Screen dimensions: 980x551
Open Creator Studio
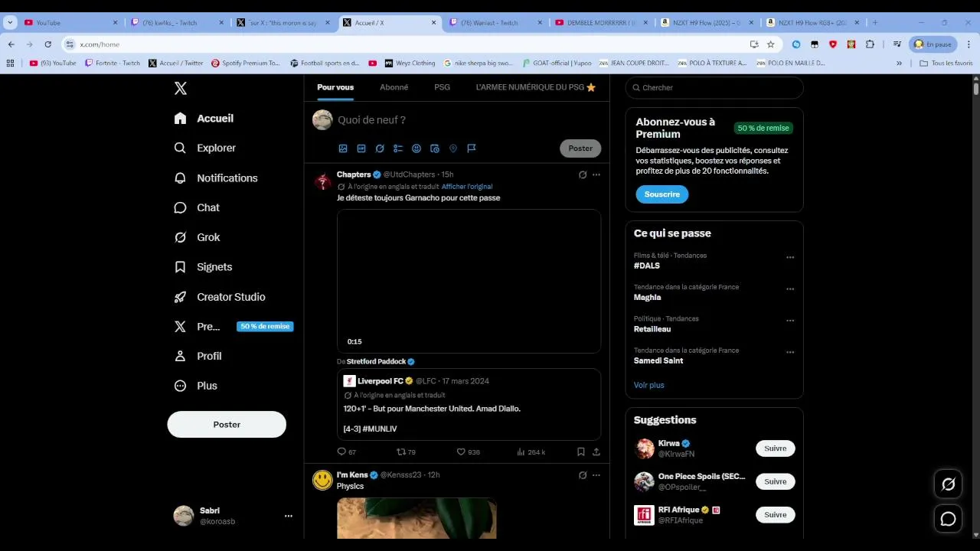point(220,297)
